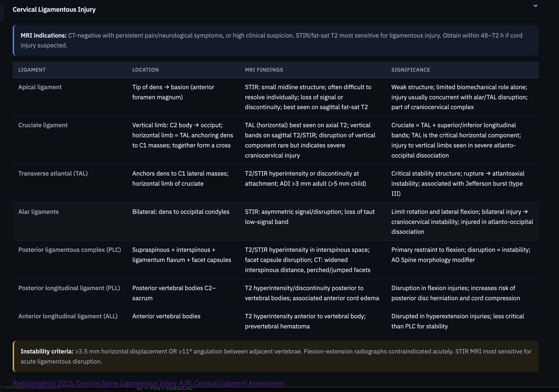The width and height of the screenshot is (559, 392).
Task: Open RadioGraphics 2015 Cervical Spine Ligamentous Injury link
Action: [x=94, y=383]
